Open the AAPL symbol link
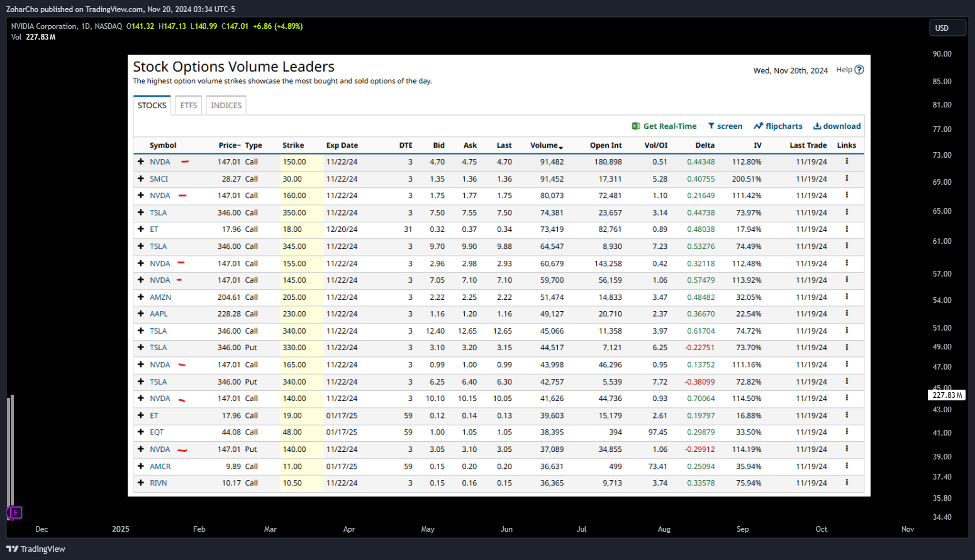 click(159, 314)
